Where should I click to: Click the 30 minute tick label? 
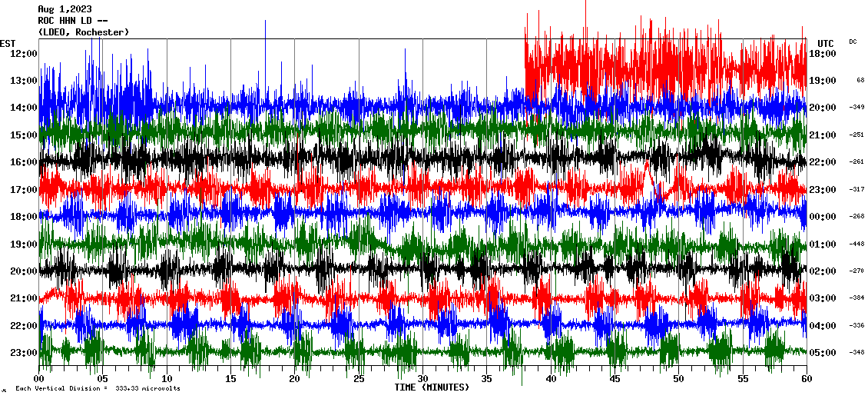tap(422, 379)
